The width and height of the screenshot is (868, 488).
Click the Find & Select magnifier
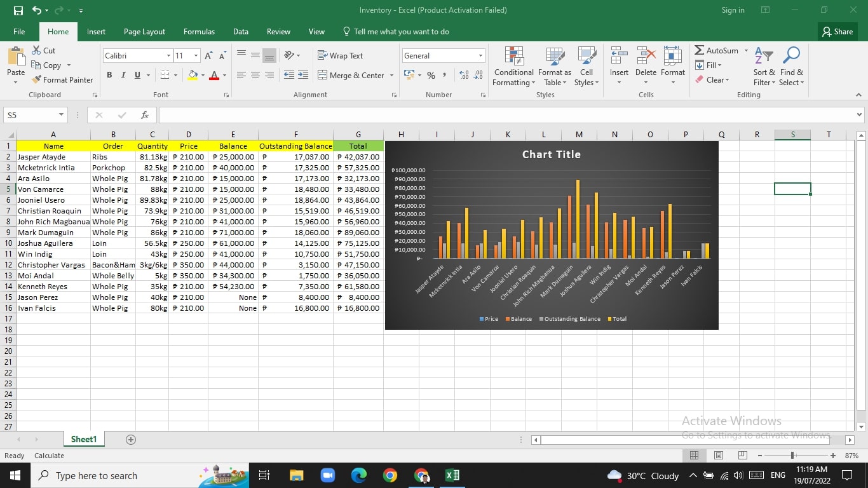tap(791, 56)
